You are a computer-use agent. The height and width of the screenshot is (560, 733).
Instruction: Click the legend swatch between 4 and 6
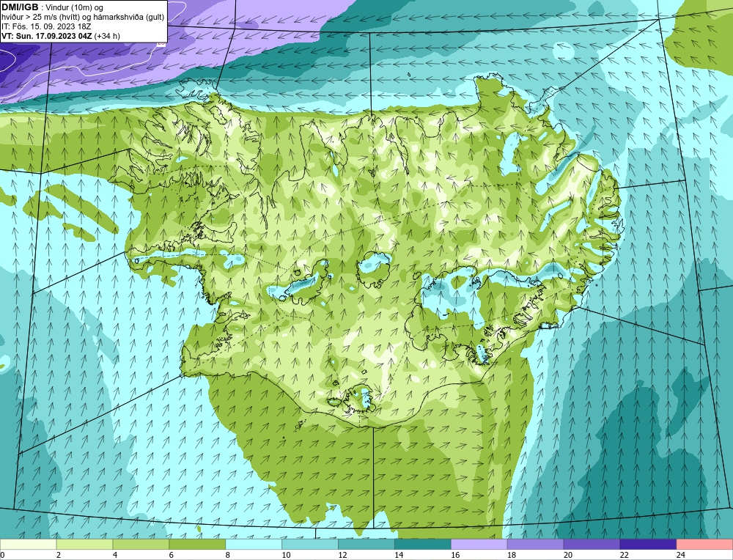click(x=141, y=544)
